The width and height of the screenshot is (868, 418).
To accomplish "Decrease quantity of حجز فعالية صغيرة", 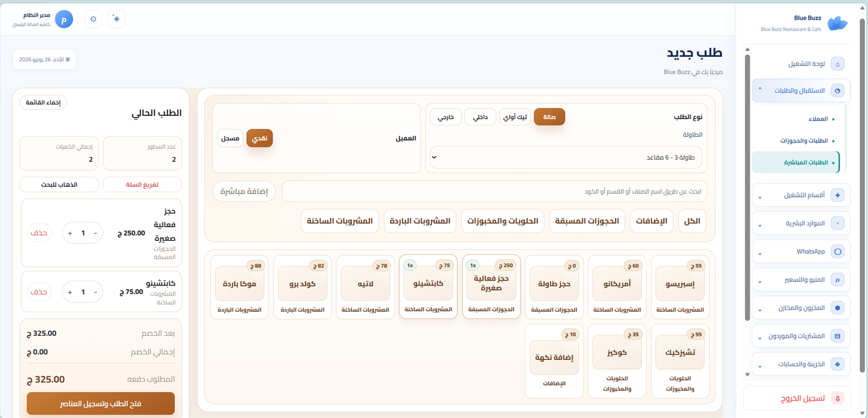I will pos(95,233).
